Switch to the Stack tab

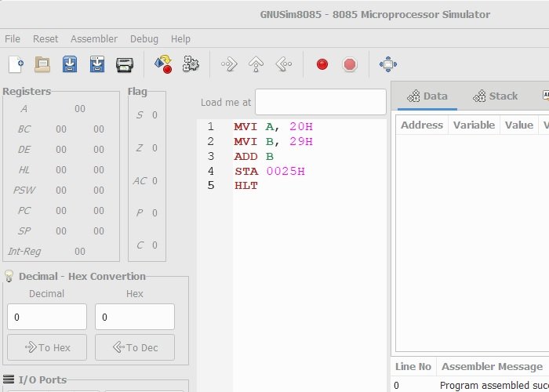(495, 96)
